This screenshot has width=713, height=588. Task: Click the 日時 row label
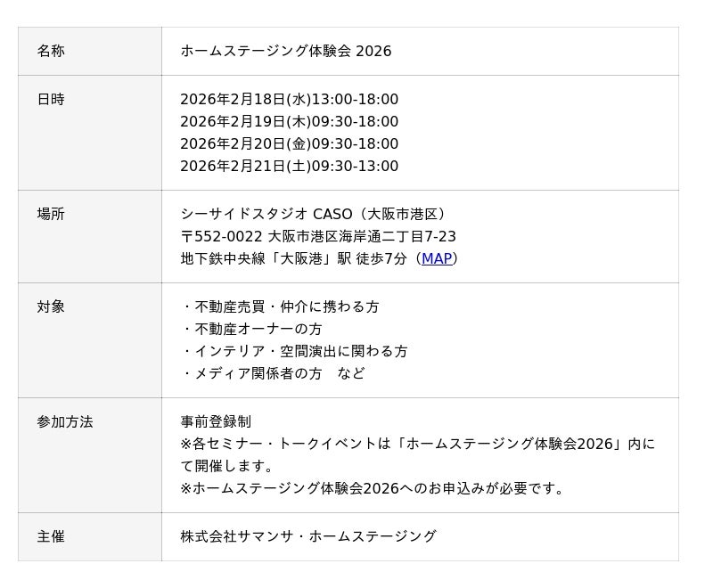[51, 99]
